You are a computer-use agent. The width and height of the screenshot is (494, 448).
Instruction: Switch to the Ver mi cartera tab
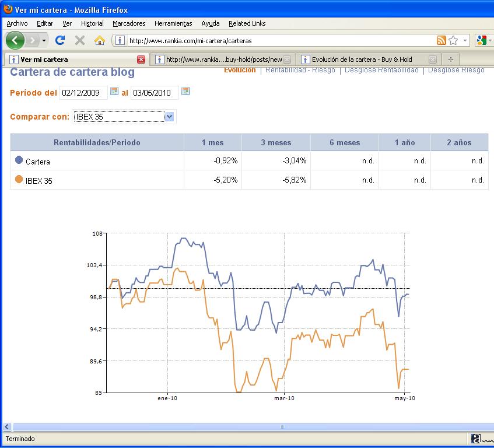[x=76, y=60]
